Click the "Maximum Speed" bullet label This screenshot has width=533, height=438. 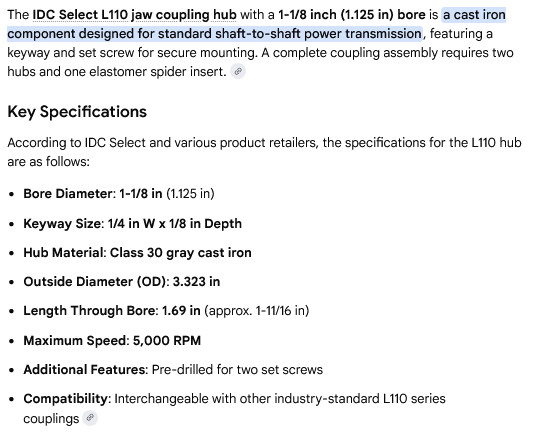74,340
